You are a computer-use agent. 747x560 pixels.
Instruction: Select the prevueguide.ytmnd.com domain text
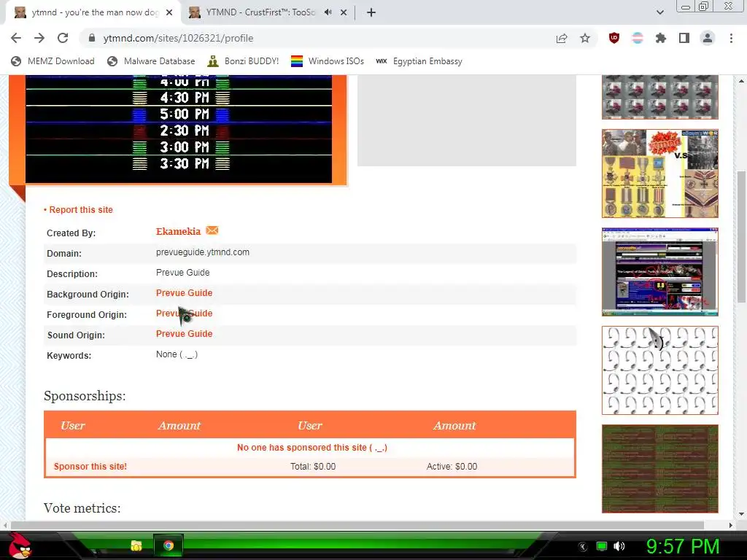click(x=203, y=252)
